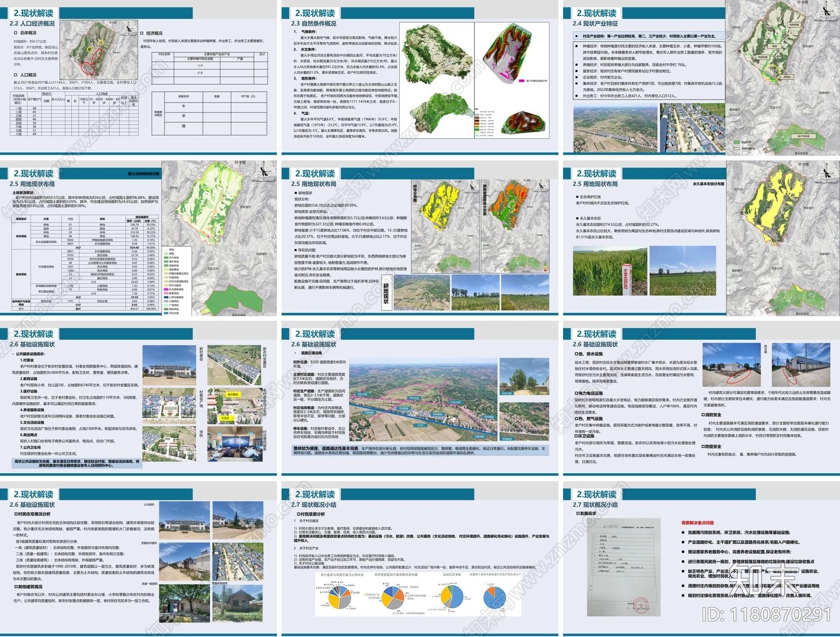Click the "5.文化活动设施" item

pos(32,422)
